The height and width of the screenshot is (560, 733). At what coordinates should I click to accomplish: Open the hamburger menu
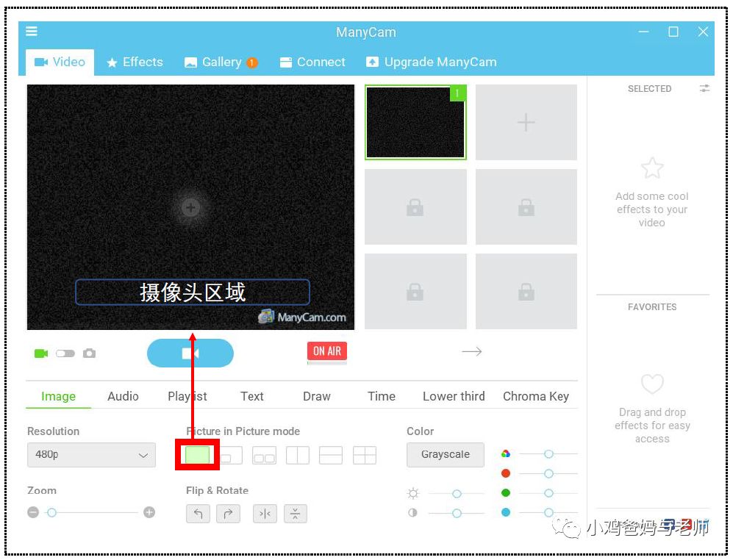pos(32,32)
